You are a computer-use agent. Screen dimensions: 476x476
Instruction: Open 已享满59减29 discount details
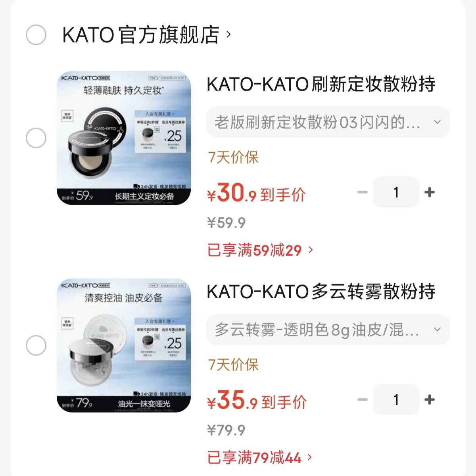260,250
